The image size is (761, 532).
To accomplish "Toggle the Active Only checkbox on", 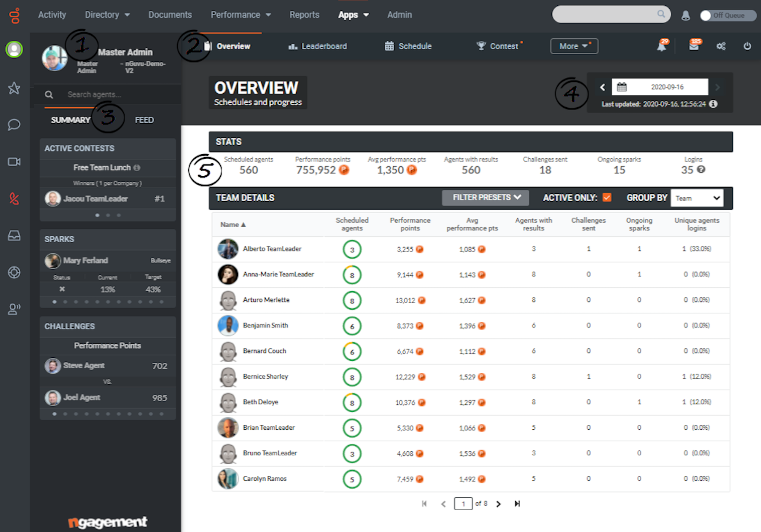I will (609, 198).
